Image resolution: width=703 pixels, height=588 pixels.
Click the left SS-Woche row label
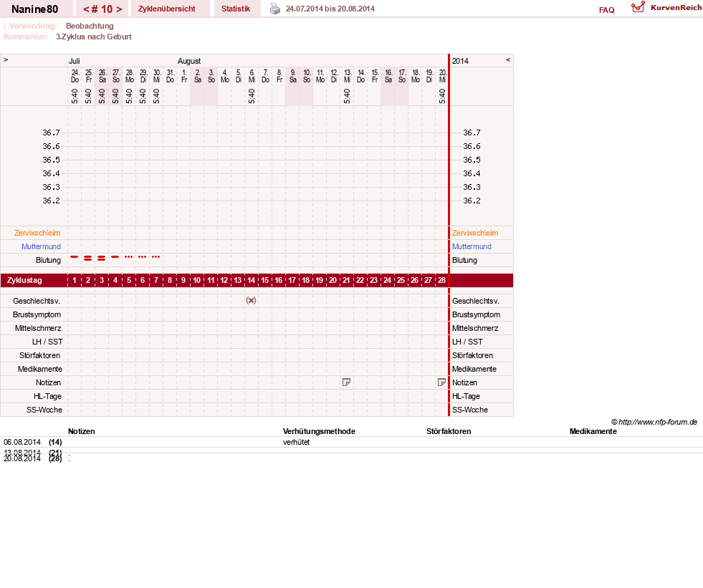point(44,410)
